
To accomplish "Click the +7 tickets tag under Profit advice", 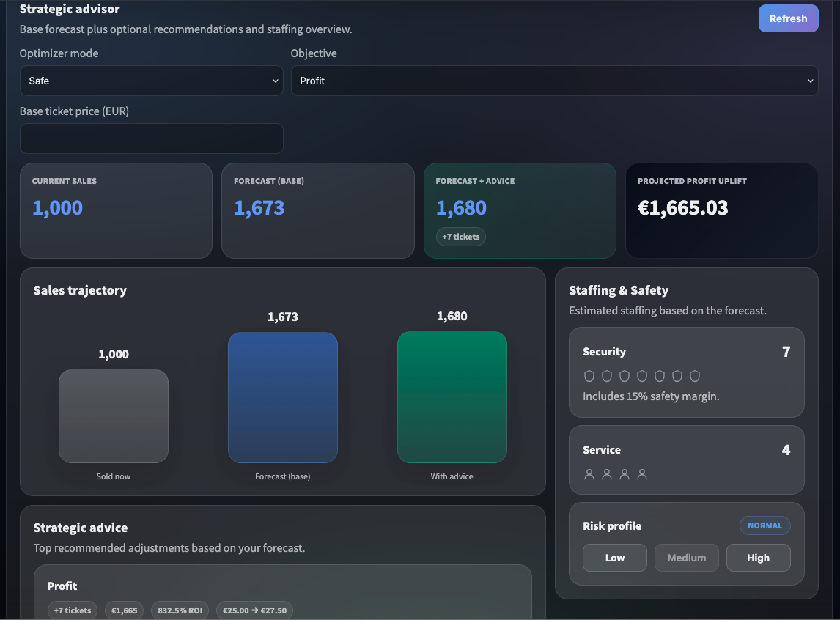I will coord(73,610).
